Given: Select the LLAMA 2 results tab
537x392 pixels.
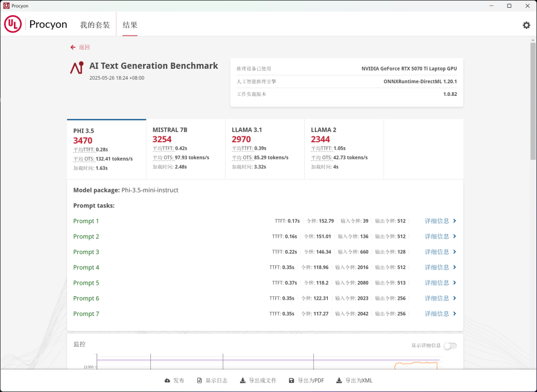Looking at the screenshot, I should tap(343, 148).
